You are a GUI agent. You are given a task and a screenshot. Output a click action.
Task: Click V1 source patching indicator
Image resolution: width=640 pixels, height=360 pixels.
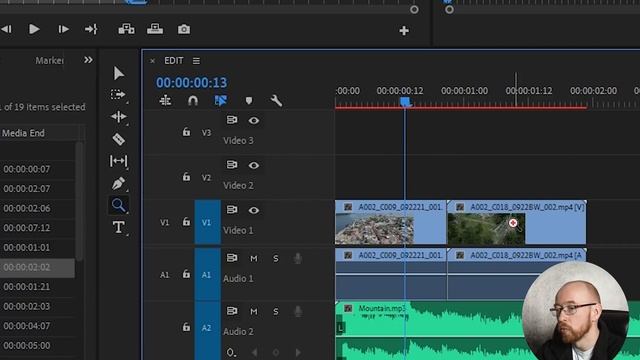(164, 222)
